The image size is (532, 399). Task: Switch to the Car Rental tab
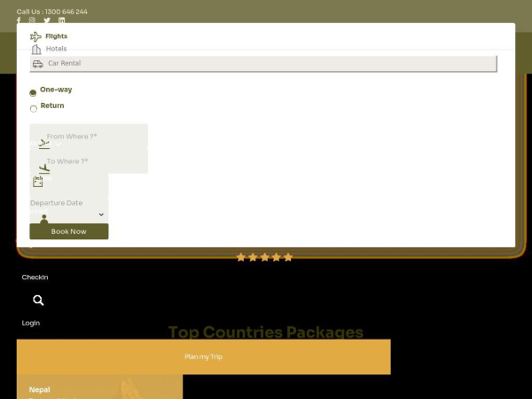(263, 64)
